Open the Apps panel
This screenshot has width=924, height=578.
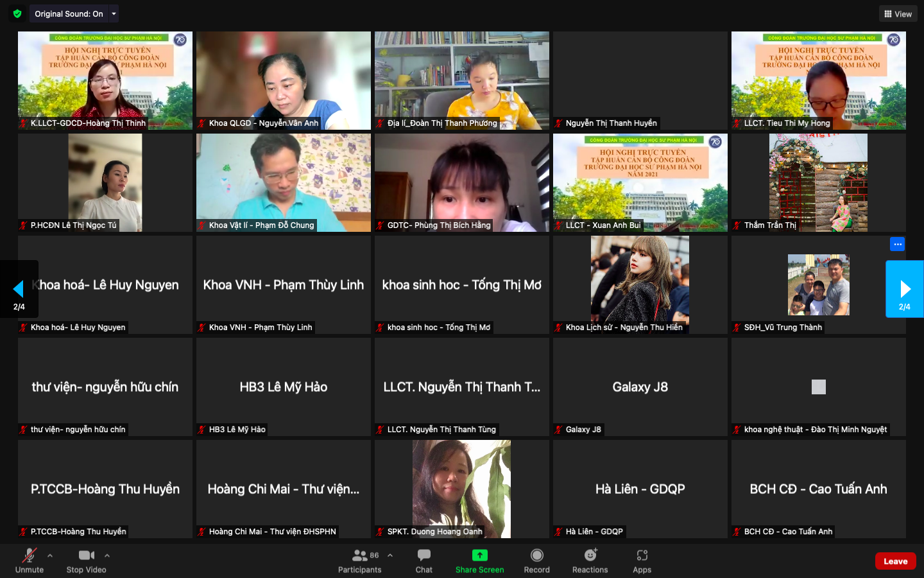coord(642,561)
